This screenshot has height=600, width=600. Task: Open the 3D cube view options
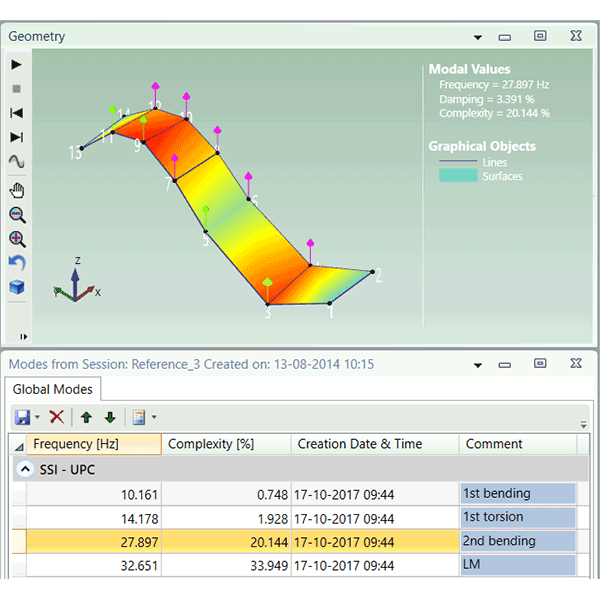tap(17, 288)
